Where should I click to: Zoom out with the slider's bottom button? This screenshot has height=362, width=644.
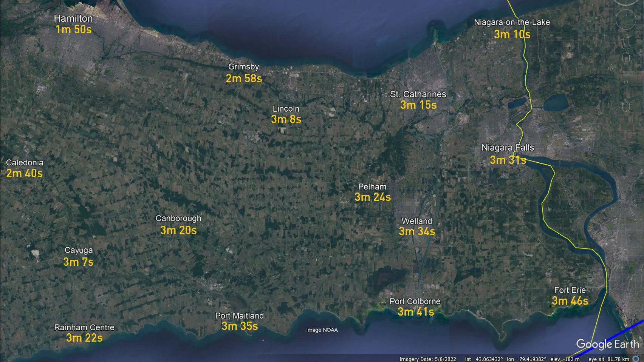[626, 107]
